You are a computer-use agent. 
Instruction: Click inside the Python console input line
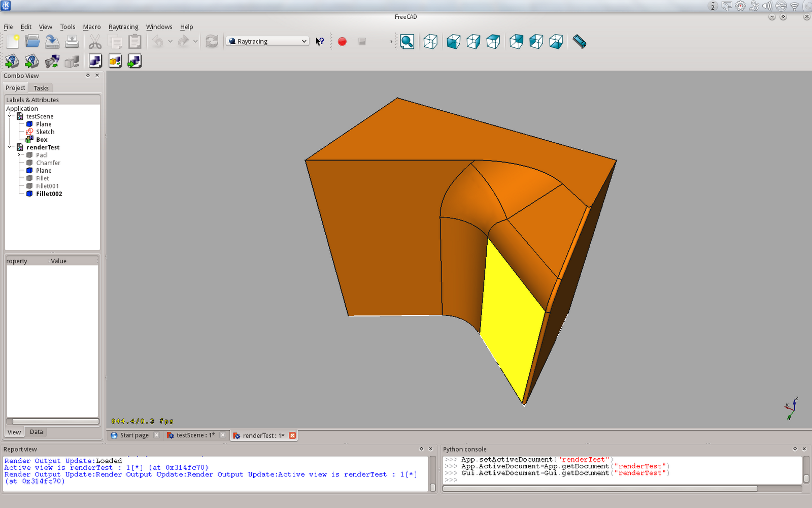(558, 479)
